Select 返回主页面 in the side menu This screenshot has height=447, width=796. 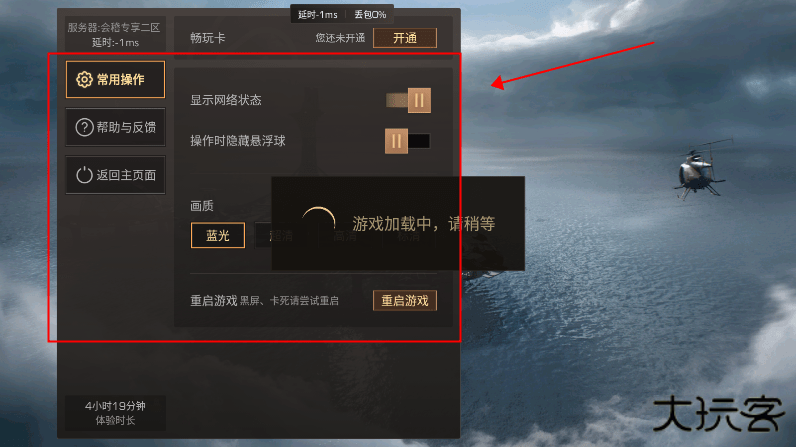click(x=115, y=175)
